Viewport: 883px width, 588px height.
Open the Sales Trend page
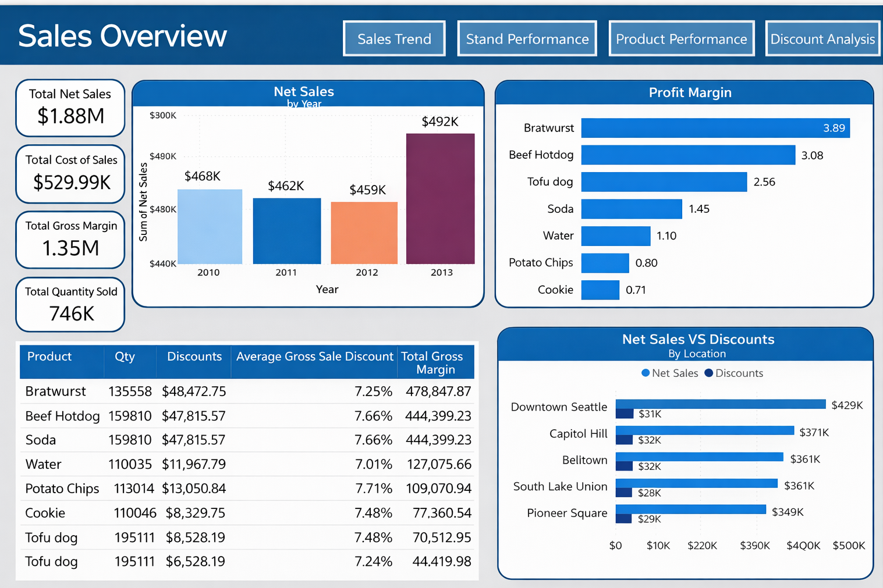pyautogui.click(x=394, y=38)
